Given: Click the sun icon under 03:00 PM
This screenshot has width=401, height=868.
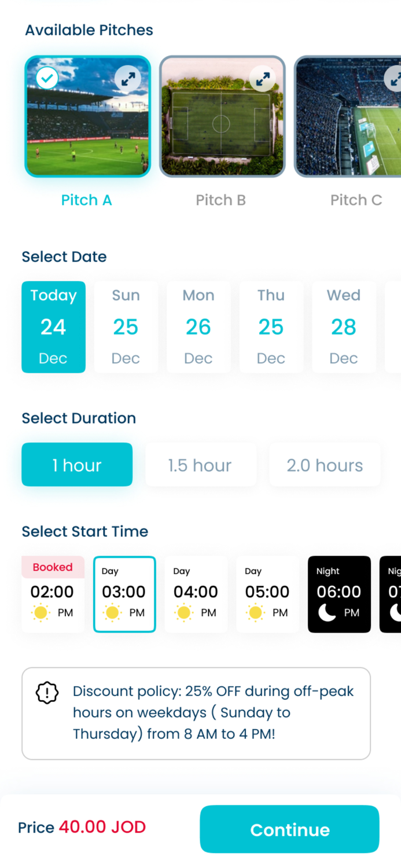Looking at the screenshot, I should (x=112, y=612).
